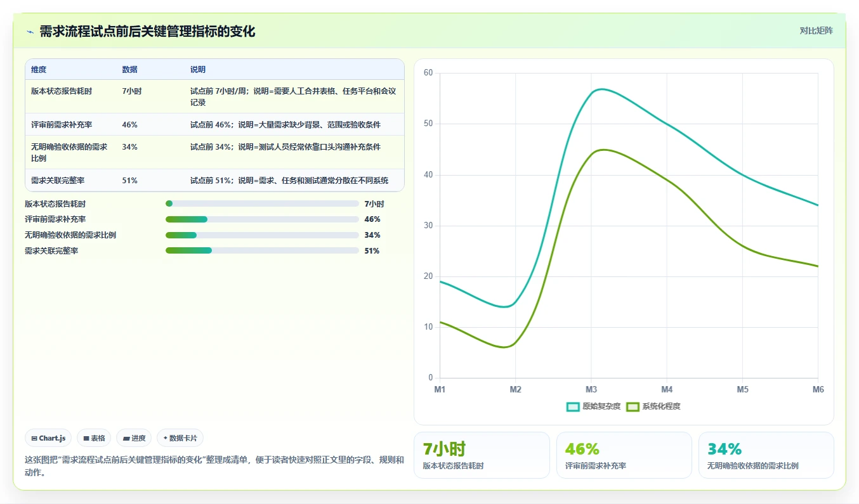Select the 数据卡片 tag chip
Image resolution: width=859 pixels, height=504 pixels.
coord(180,438)
